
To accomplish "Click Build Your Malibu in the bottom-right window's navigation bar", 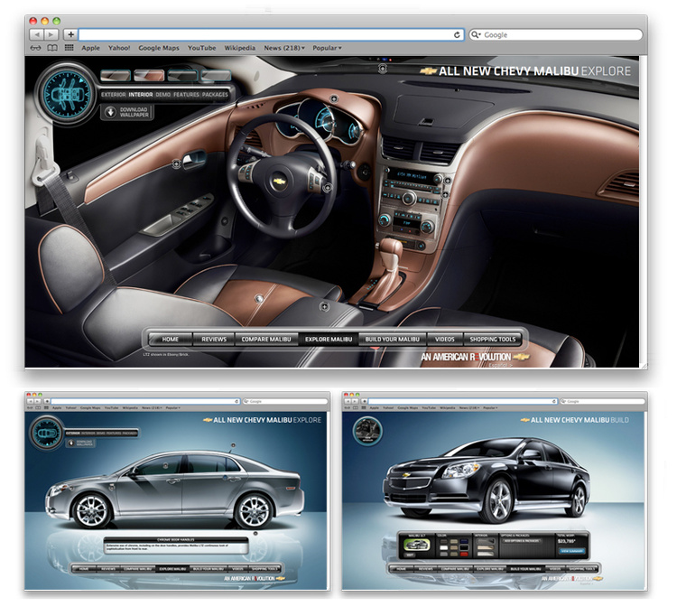I will pyautogui.click(x=526, y=569).
